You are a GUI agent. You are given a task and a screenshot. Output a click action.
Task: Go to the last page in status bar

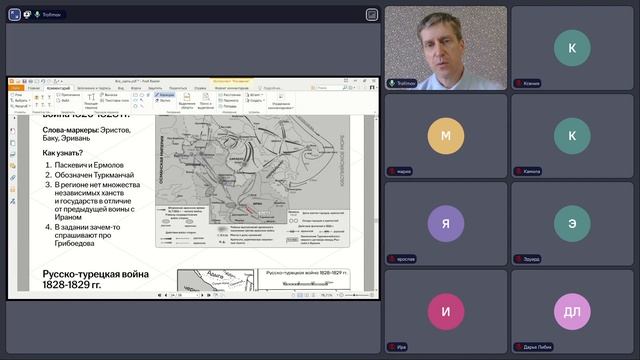coord(209,295)
